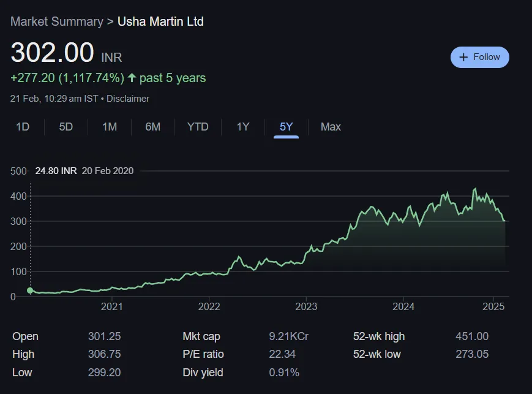532x394 pixels.
Task: Click the 52-wk low label
Action: 377,354
